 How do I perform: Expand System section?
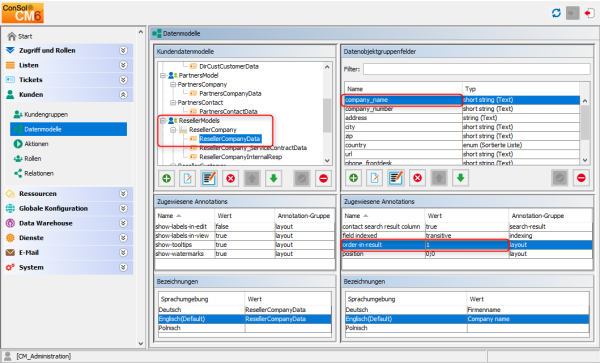pos(123,267)
